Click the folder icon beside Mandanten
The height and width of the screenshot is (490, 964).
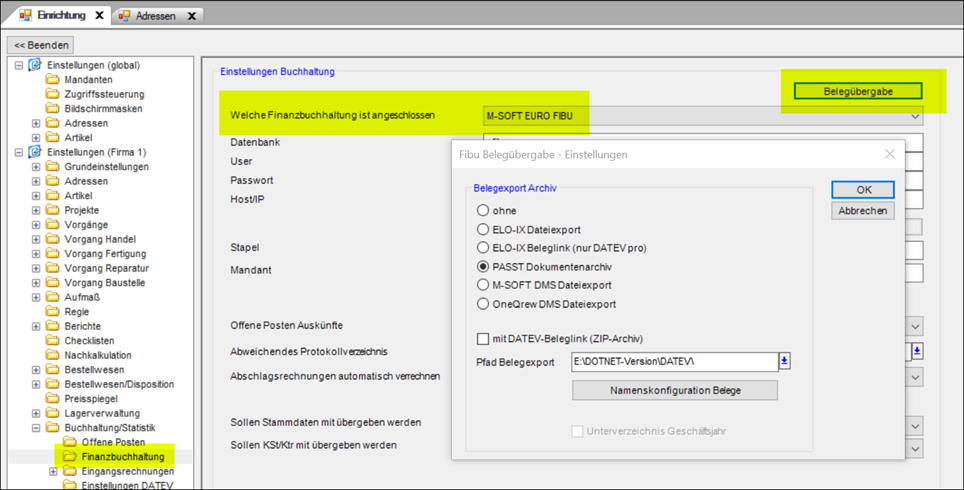pyautogui.click(x=52, y=80)
